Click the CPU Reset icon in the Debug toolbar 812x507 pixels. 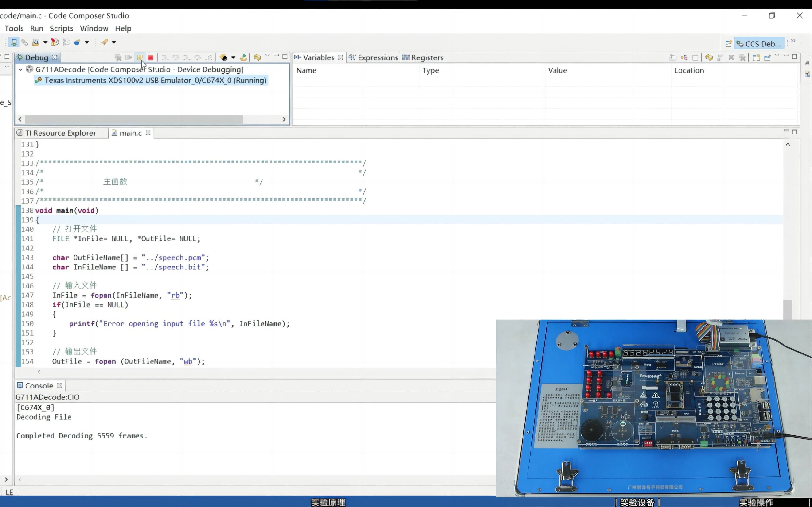click(223, 58)
